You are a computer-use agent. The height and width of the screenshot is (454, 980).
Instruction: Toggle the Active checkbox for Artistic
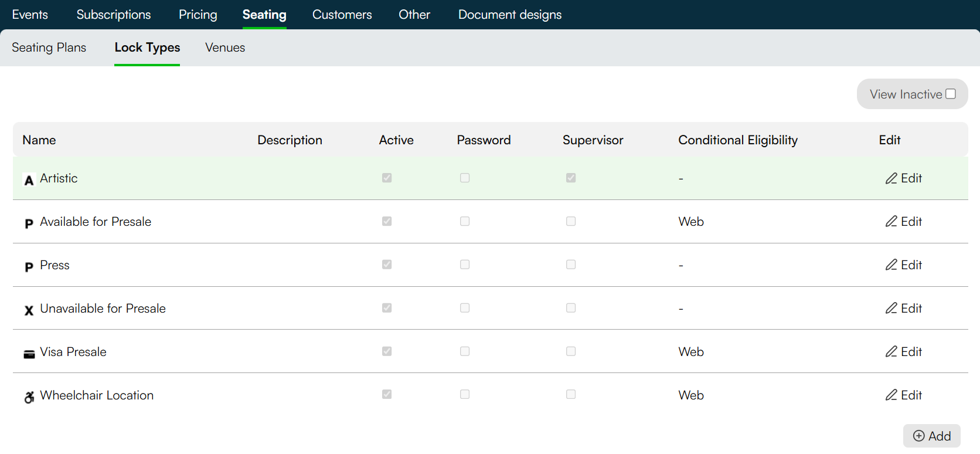(x=387, y=178)
